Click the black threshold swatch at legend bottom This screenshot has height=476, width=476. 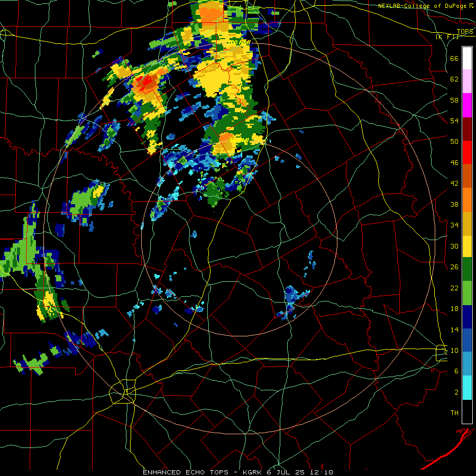tap(467, 411)
